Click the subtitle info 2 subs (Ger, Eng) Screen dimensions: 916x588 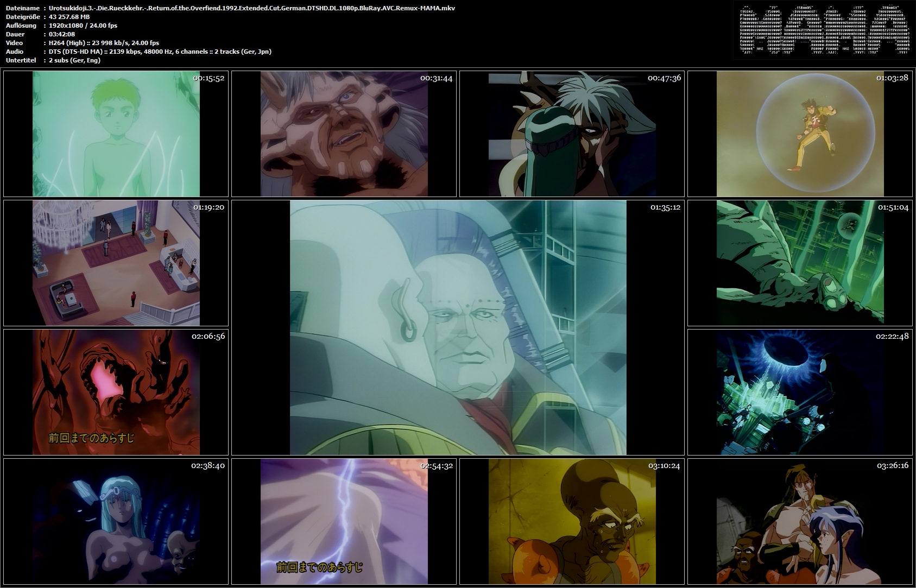(x=74, y=60)
